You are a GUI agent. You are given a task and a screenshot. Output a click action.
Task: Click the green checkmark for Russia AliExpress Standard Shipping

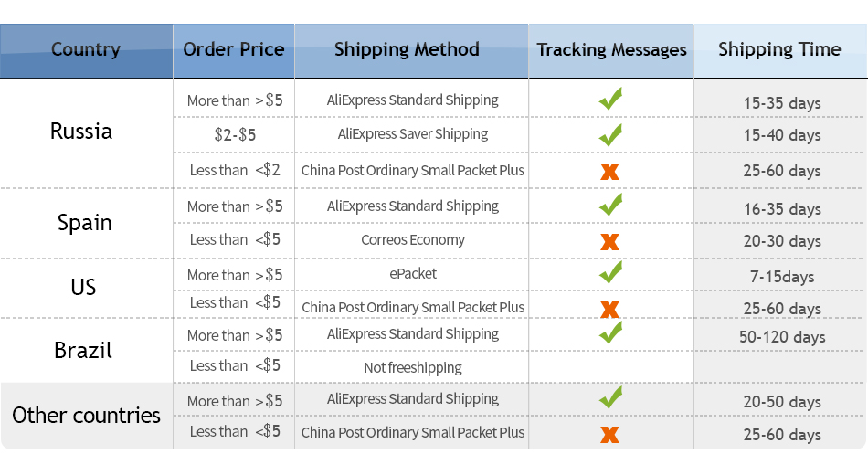[x=610, y=99]
